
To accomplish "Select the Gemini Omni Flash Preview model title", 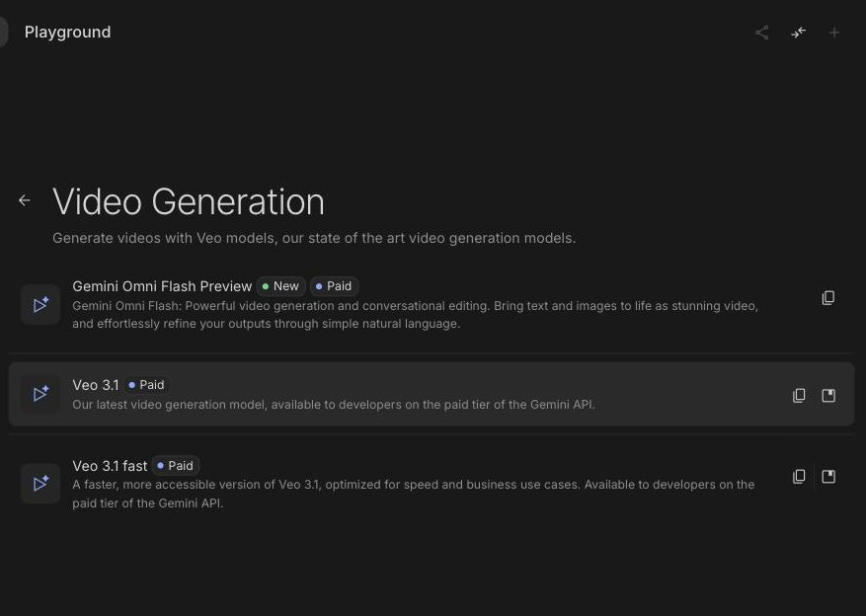I will (x=162, y=286).
